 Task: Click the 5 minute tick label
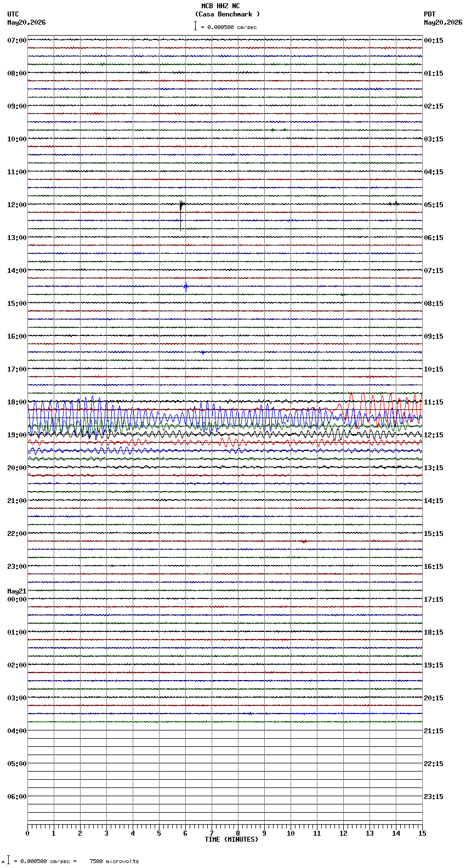coord(159,833)
